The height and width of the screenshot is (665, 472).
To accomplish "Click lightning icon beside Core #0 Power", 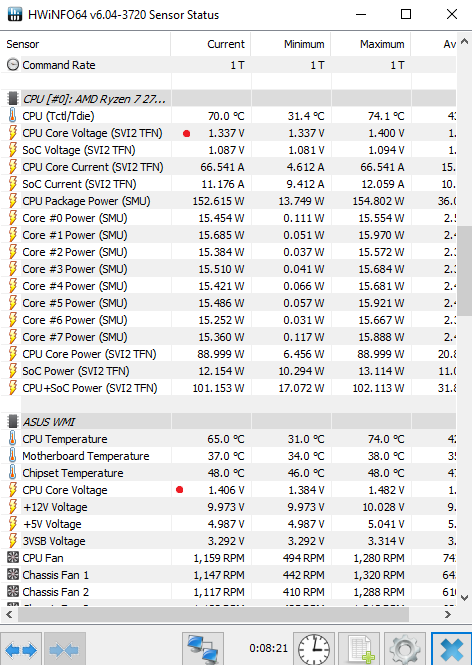I will point(13,218).
